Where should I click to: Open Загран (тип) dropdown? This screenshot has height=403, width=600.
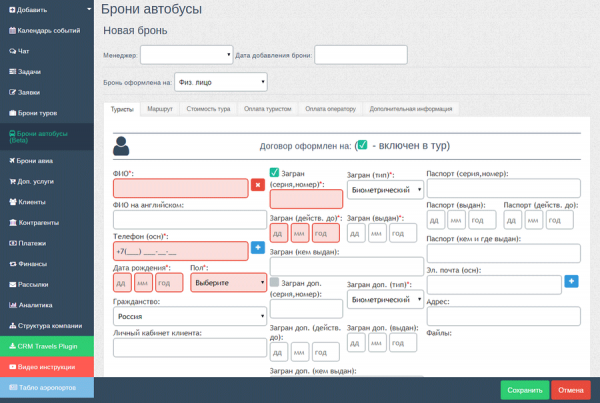[385, 190]
